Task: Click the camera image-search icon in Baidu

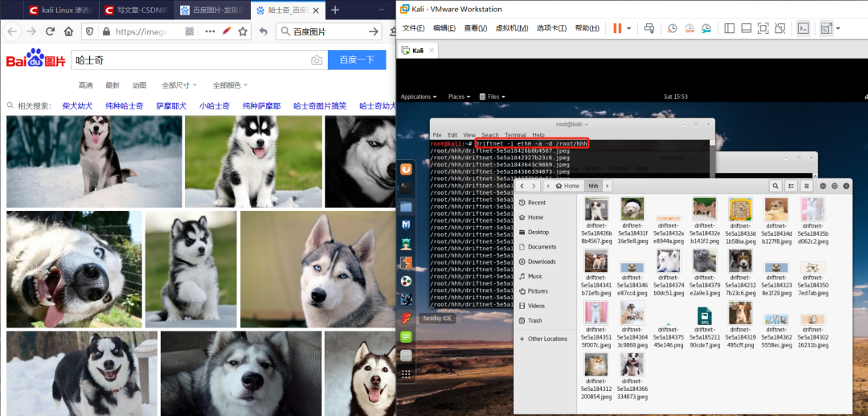Action: (x=317, y=60)
